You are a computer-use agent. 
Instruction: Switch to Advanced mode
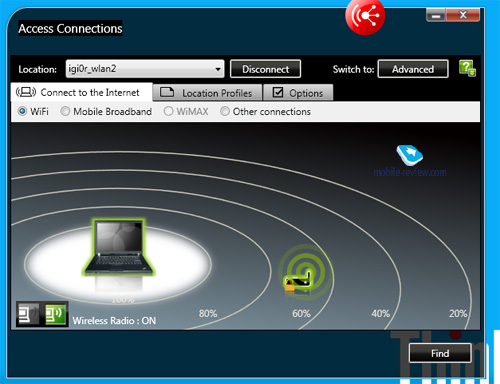tap(413, 69)
